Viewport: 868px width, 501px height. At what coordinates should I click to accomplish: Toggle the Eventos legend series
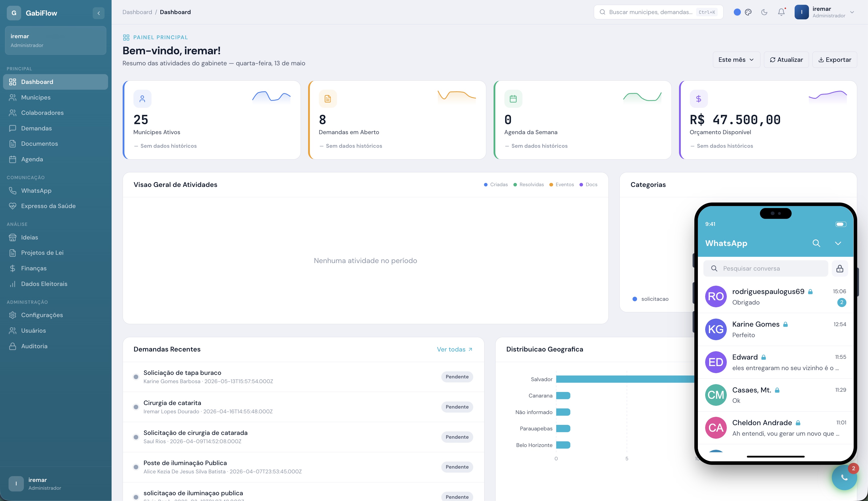coord(561,185)
